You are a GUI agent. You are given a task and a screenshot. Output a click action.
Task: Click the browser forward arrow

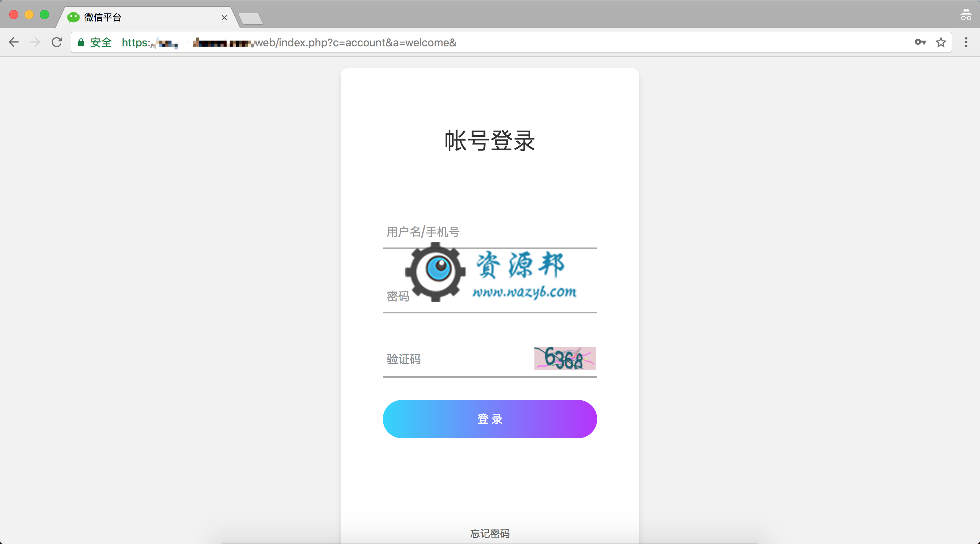(35, 42)
